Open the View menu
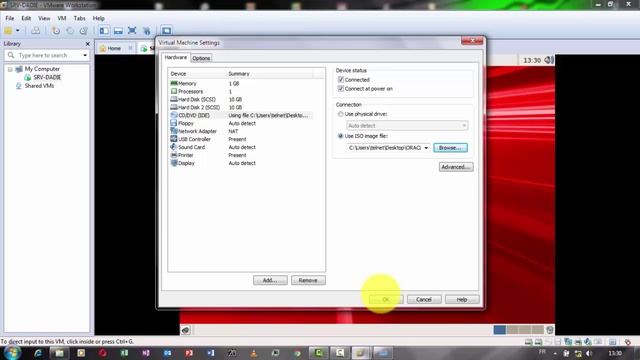Screen dimensions: 640x360 coord(44,18)
